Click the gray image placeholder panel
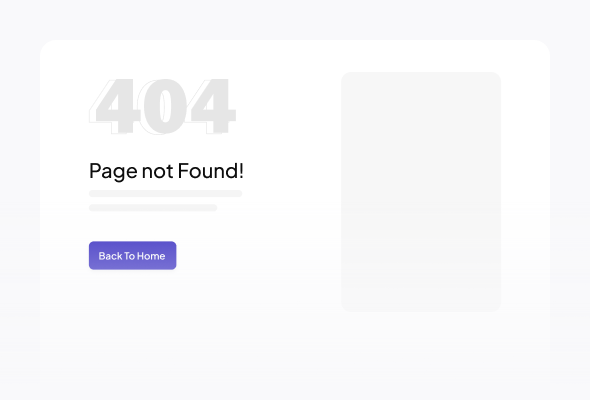Screen dimensions: 590x400 coord(421,192)
